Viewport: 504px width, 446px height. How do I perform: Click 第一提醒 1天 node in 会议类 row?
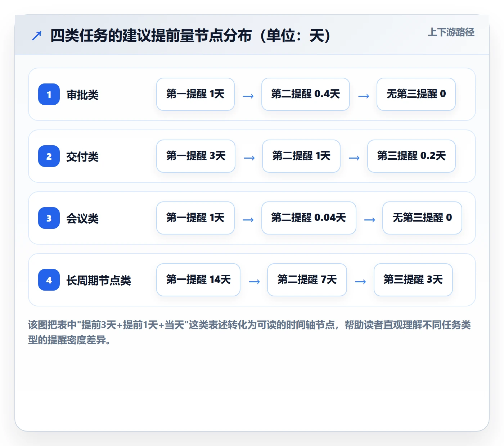[x=195, y=218]
